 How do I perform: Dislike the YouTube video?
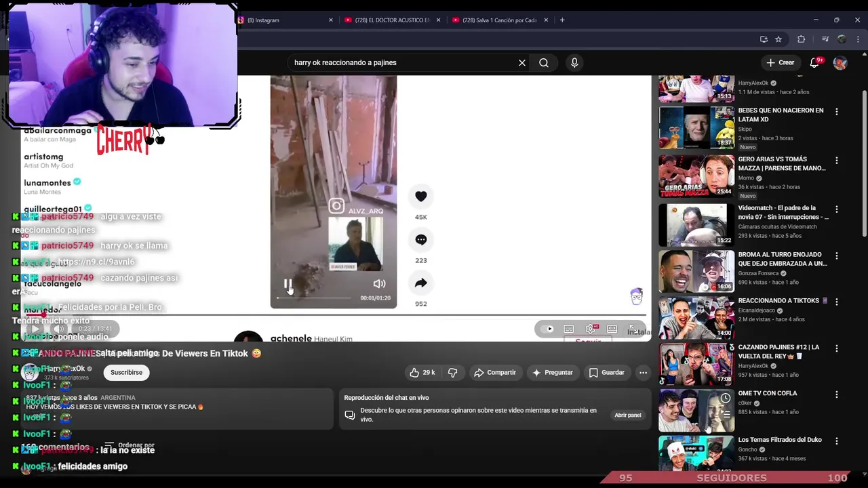click(452, 372)
